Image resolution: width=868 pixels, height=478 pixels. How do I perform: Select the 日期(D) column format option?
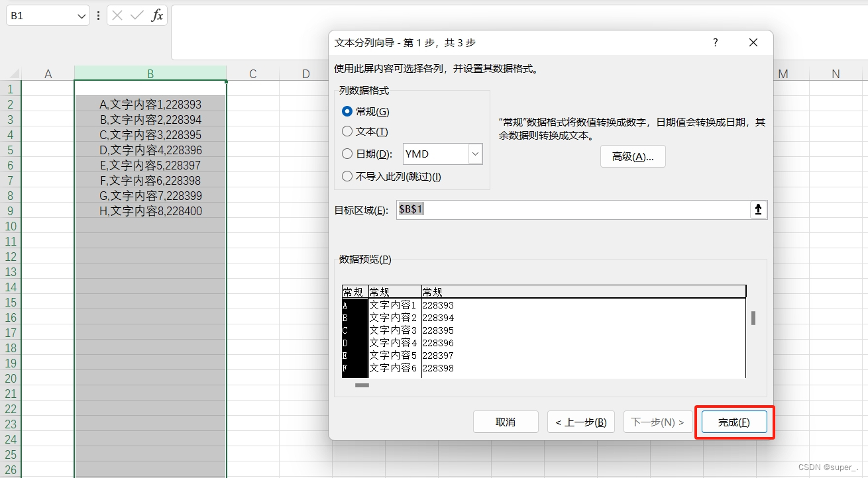click(x=347, y=154)
